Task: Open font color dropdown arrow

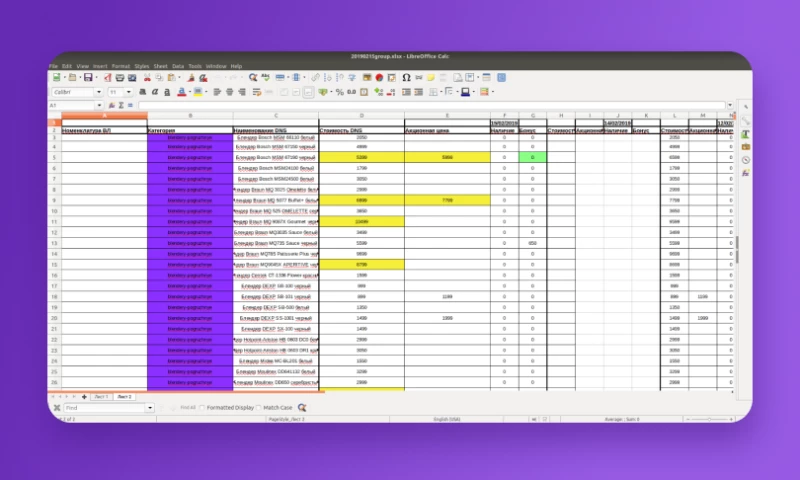Action: [190, 92]
